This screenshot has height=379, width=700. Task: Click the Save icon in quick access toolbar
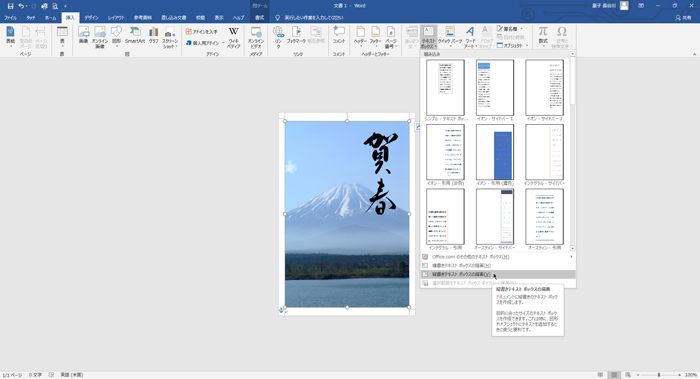coord(10,6)
